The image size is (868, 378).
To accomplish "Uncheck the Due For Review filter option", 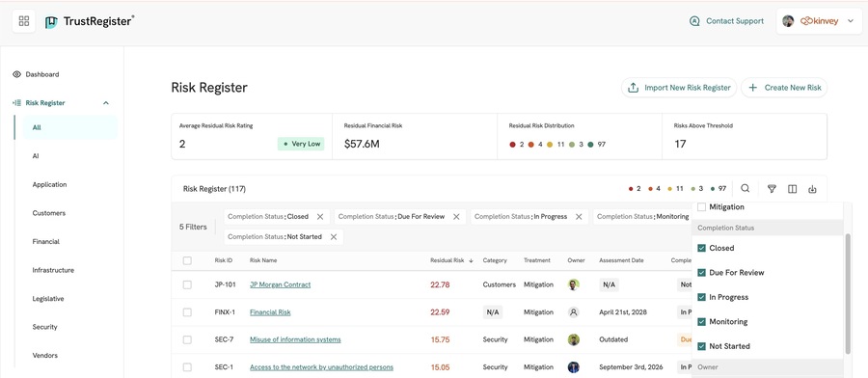I will pos(701,273).
